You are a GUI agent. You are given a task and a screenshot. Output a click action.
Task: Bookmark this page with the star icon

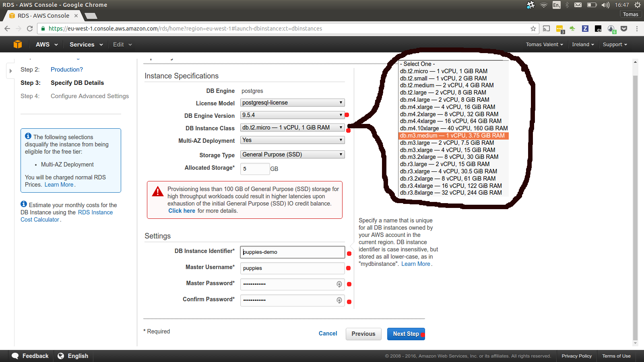(533, 29)
